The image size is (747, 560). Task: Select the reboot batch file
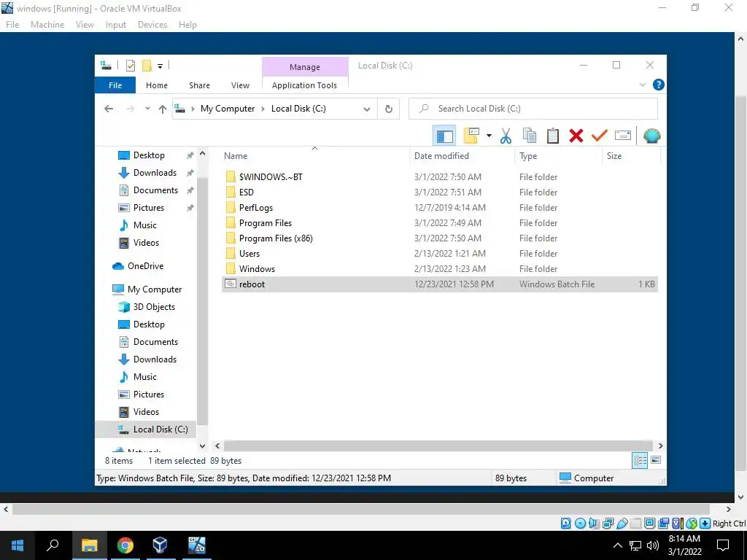point(440,284)
